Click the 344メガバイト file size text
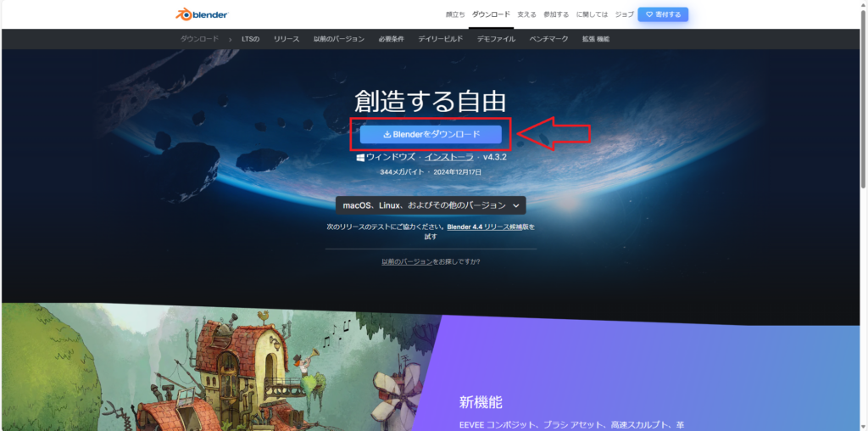Image resolution: width=868 pixels, height=431 pixels. pos(401,172)
